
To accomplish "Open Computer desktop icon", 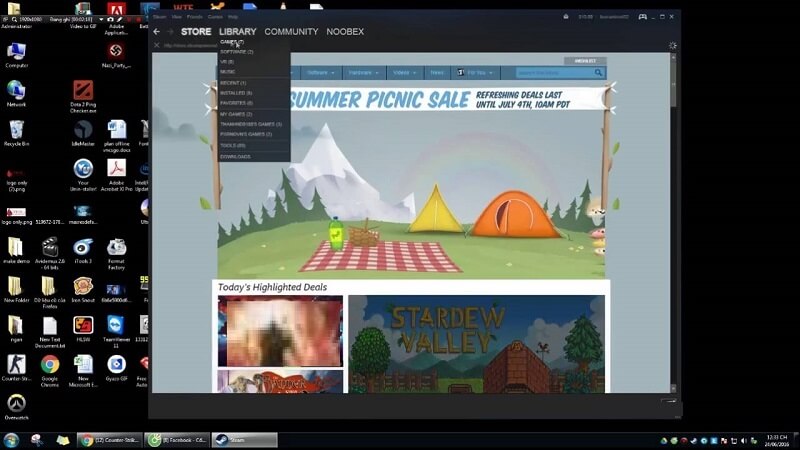I will pyautogui.click(x=16, y=55).
